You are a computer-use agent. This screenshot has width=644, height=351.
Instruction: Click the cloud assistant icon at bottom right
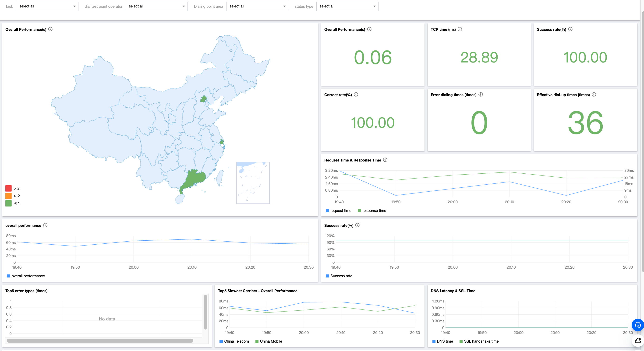[x=638, y=340]
